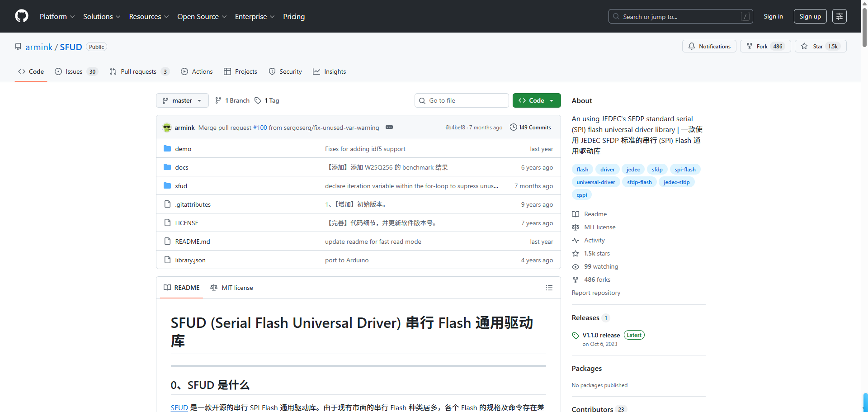This screenshot has height=412, width=868.
Task: Expand the Open Source menu
Action: (202, 16)
